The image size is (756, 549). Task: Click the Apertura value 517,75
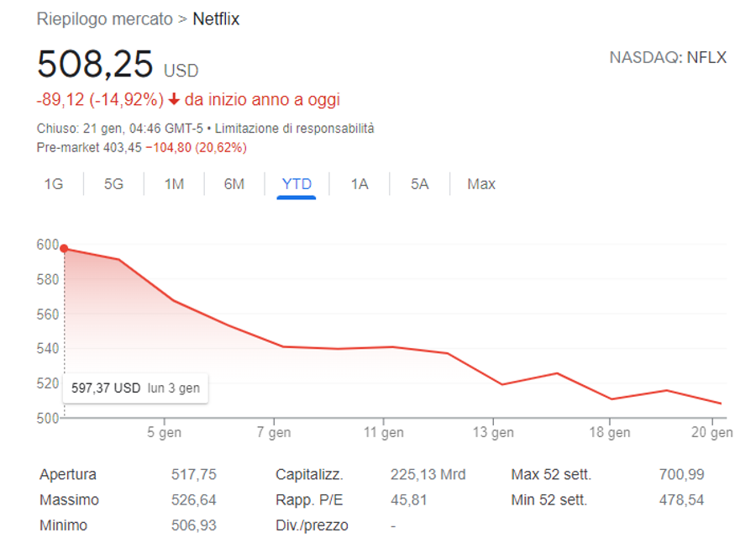(x=194, y=475)
